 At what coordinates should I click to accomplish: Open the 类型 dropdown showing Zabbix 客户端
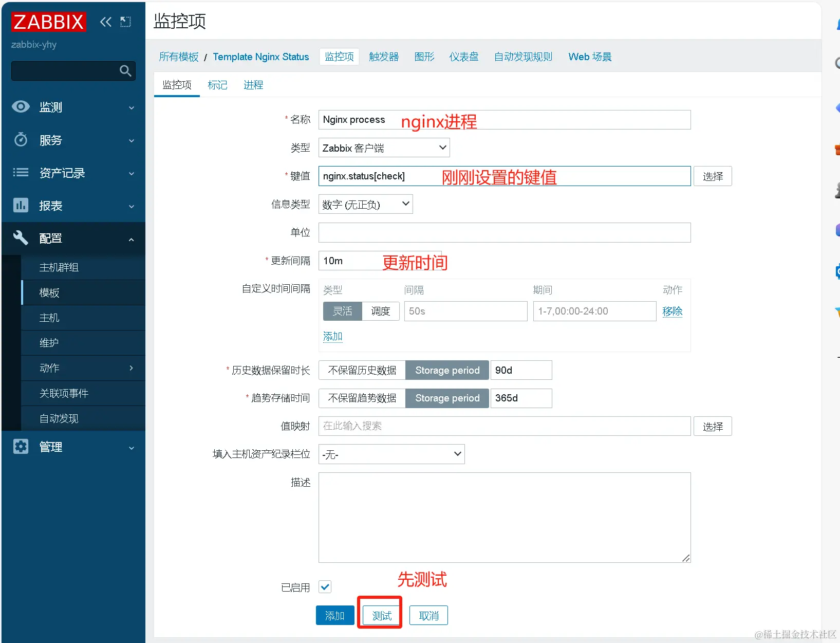coord(384,148)
